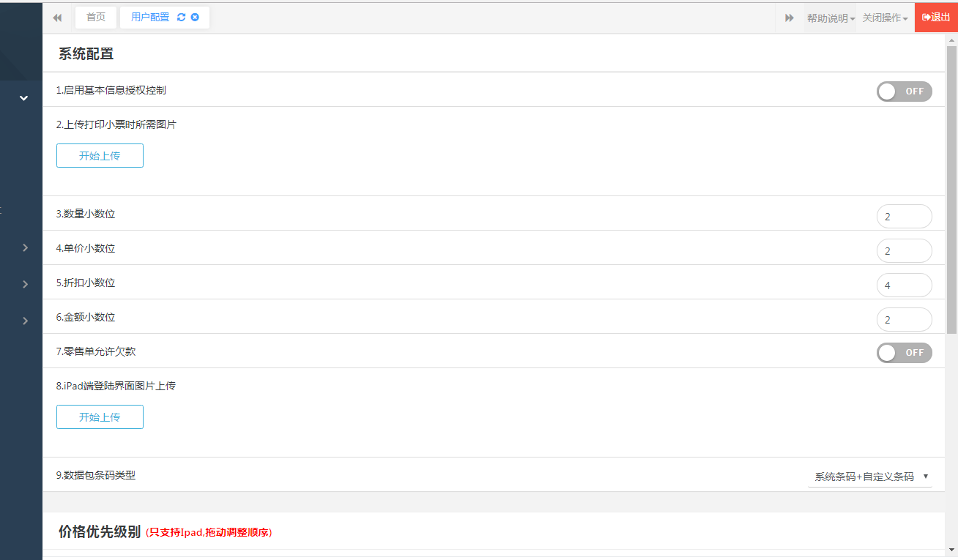Toggle 零售单允许欠款 switch
The height and width of the screenshot is (560, 958).
905,353
